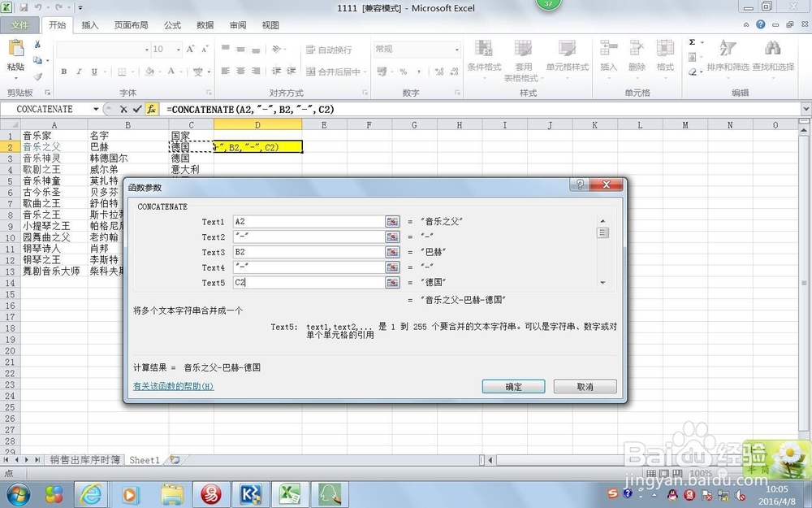Open the Name Box dropdown arrow
This screenshot has width=812, height=508.
coord(96,110)
